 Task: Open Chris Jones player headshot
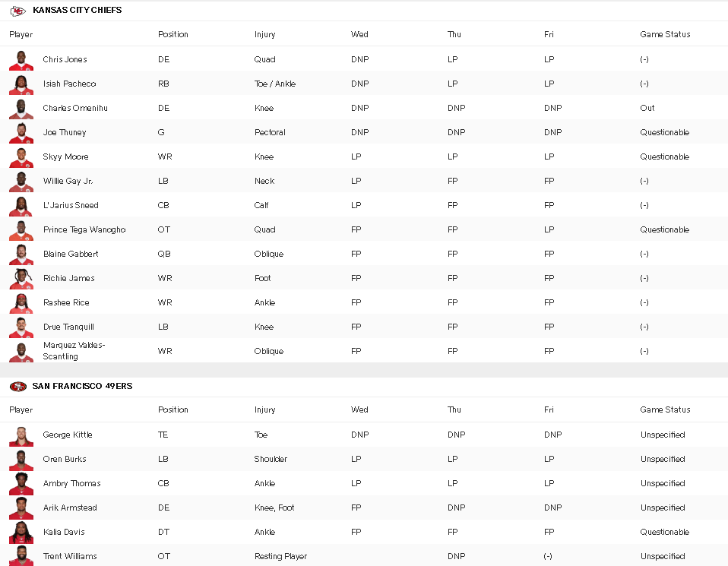pyautogui.click(x=21, y=60)
